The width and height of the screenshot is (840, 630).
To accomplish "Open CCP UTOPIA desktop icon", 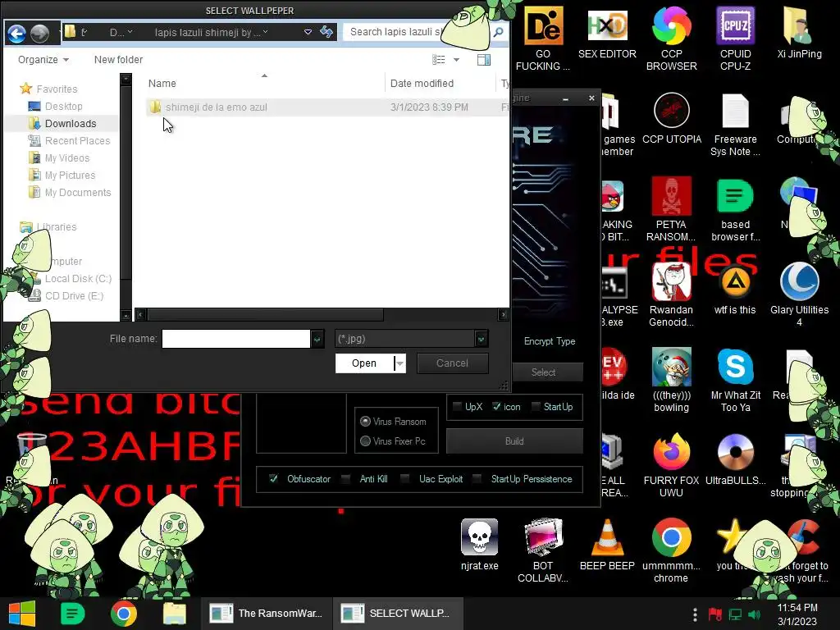I will click(x=671, y=118).
